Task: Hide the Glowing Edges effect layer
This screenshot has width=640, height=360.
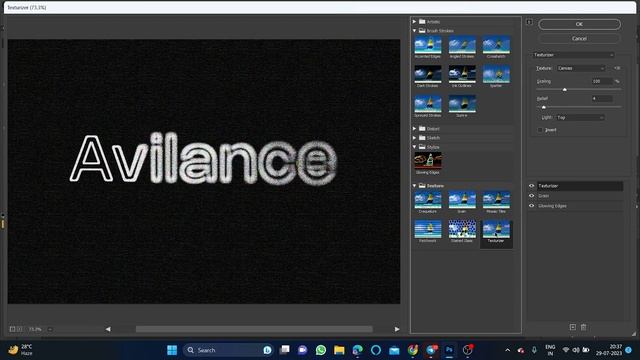Action: [531, 206]
